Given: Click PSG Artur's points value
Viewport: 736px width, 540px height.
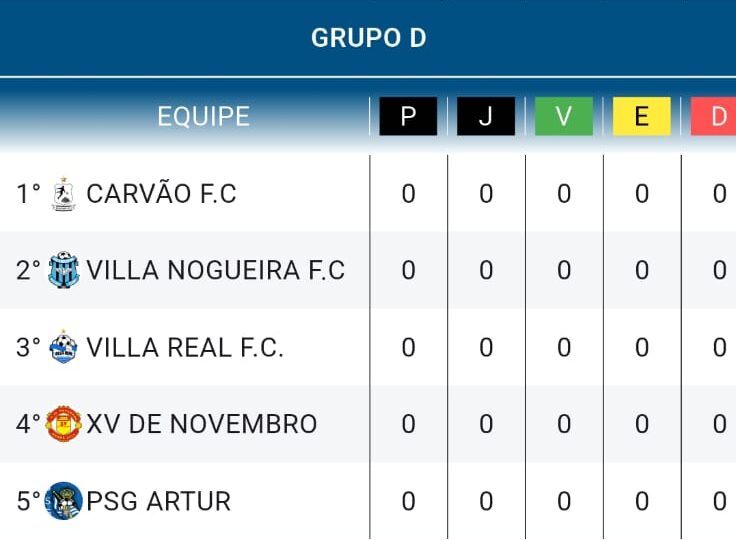Looking at the screenshot, I should pyautogui.click(x=408, y=501).
